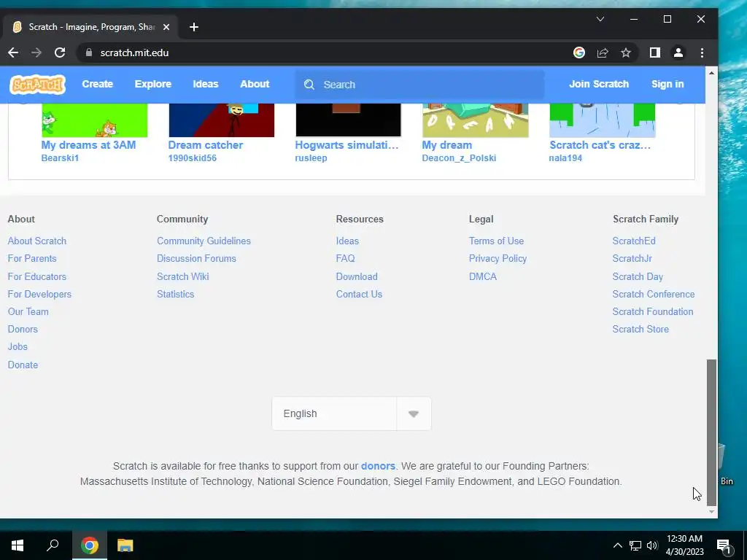Open Chrome's three-dot menu
Viewport: 747px width, 560px height.
coord(702,52)
